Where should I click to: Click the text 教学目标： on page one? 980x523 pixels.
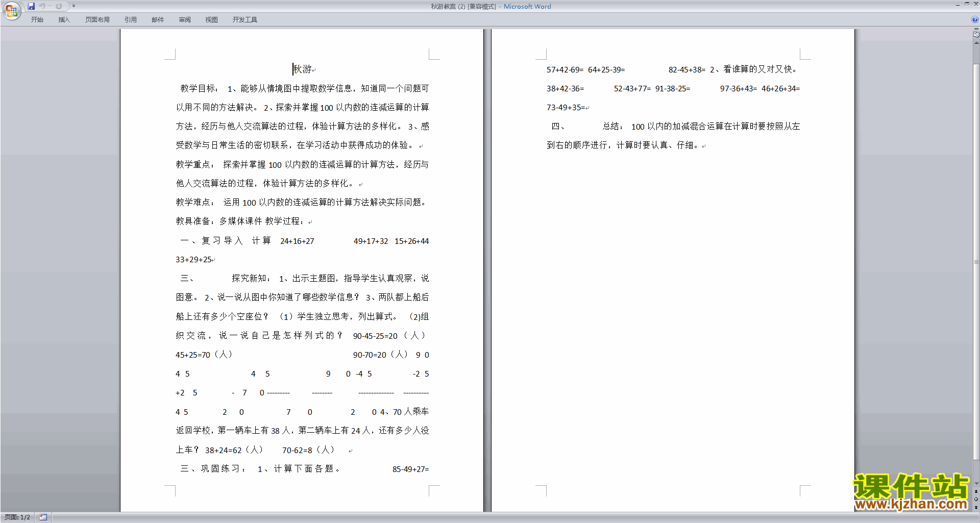200,88
